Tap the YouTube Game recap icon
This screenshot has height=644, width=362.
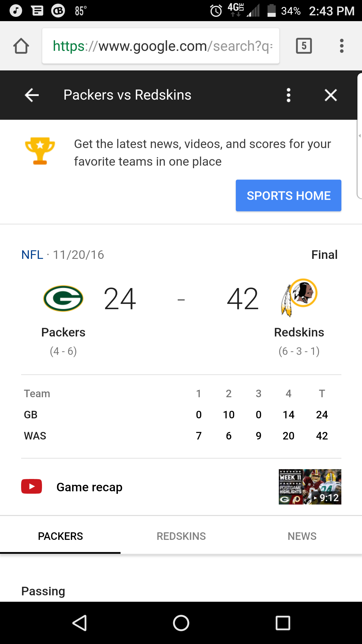pyautogui.click(x=31, y=486)
